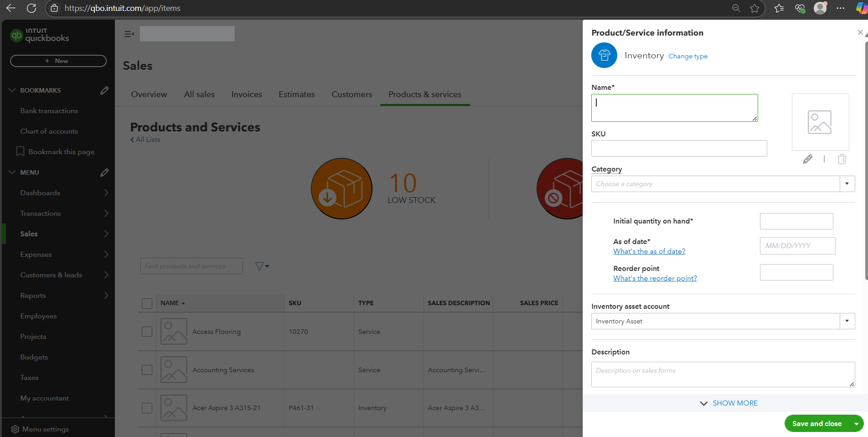Close the Product/Service information panel
868x437 pixels.
point(860,32)
